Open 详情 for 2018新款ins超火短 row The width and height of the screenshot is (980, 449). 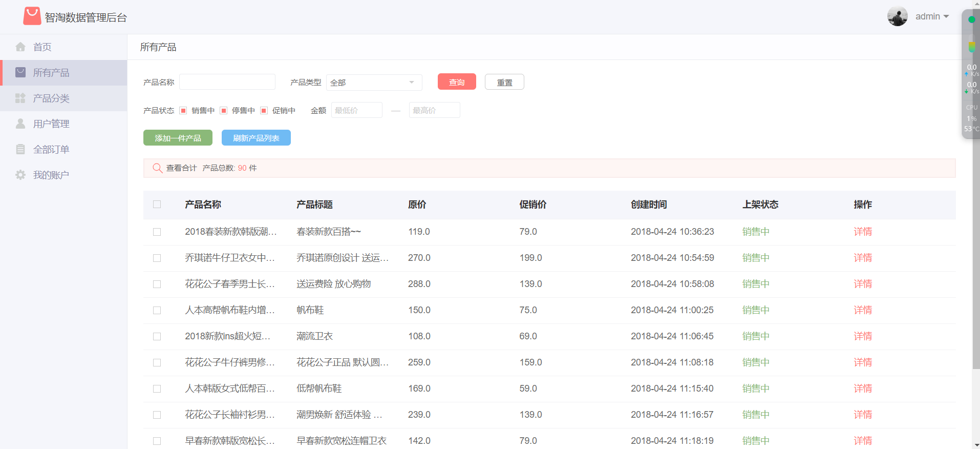tap(863, 336)
